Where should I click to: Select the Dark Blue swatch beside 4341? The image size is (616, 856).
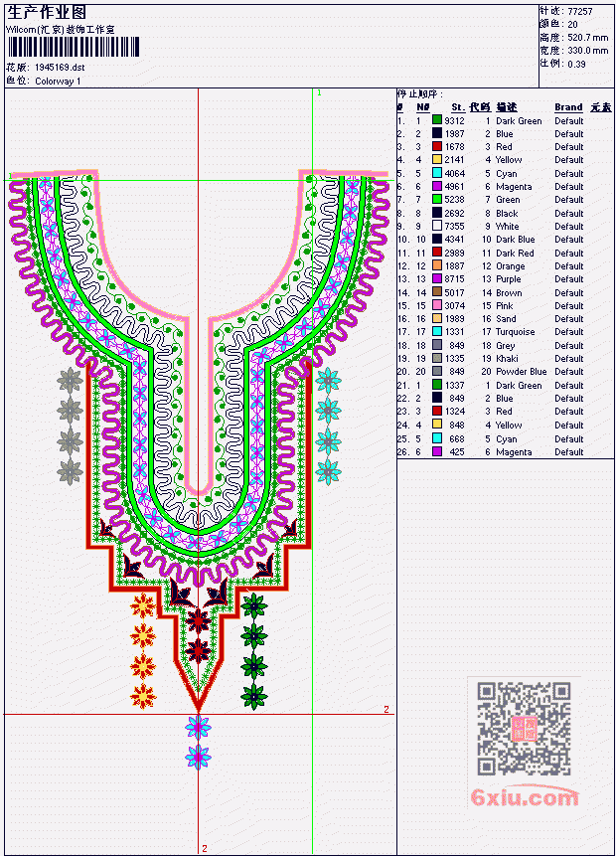click(x=437, y=240)
